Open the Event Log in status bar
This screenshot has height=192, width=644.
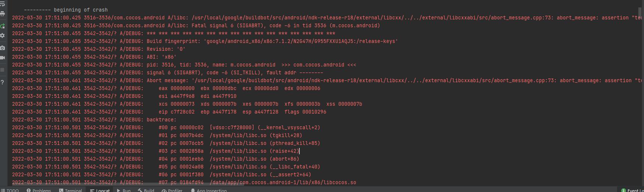(632, 190)
